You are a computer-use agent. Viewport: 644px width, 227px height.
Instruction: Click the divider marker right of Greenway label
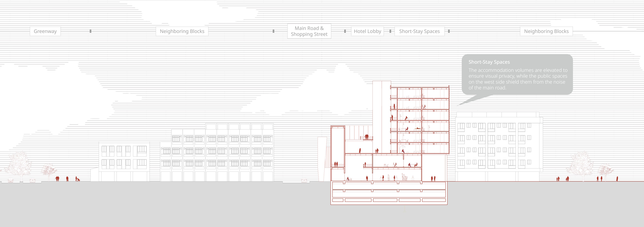pos(90,31)
